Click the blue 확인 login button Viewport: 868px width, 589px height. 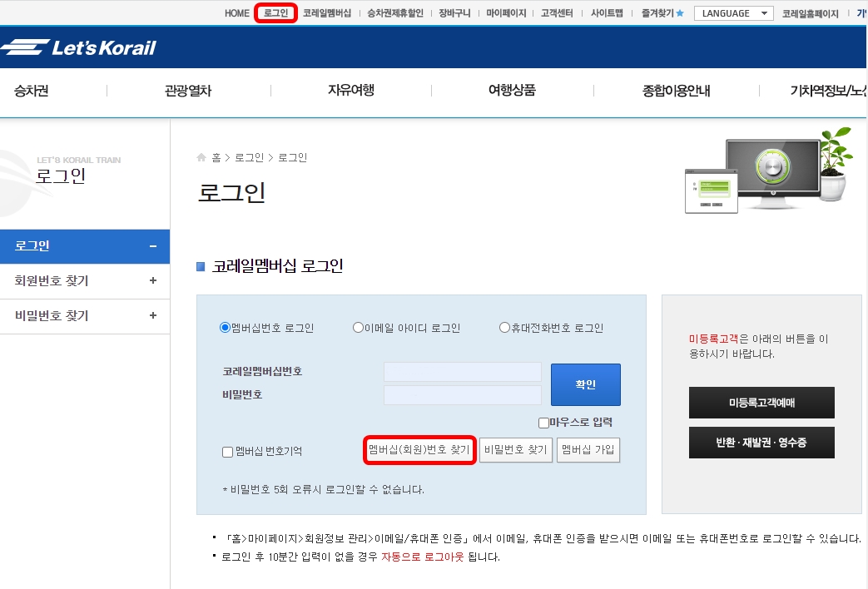[x=585, y=384]
